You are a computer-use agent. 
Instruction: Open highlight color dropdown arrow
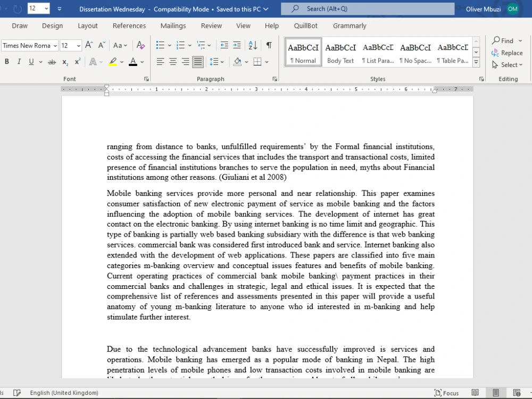pyautogui.click(x=122, y=62)
